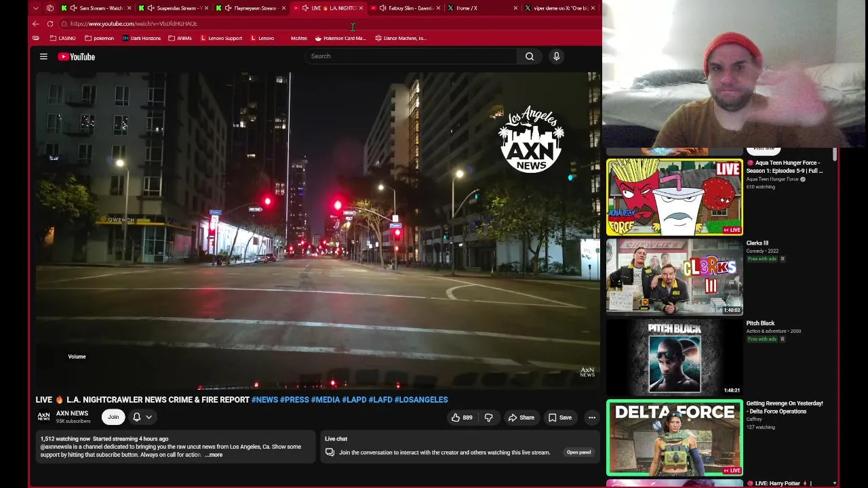Mute the Fatboy Slim tab speaker icon
The width and height of the screenshot is (868, 488).
pyautogui.click(x=382, y=8)
